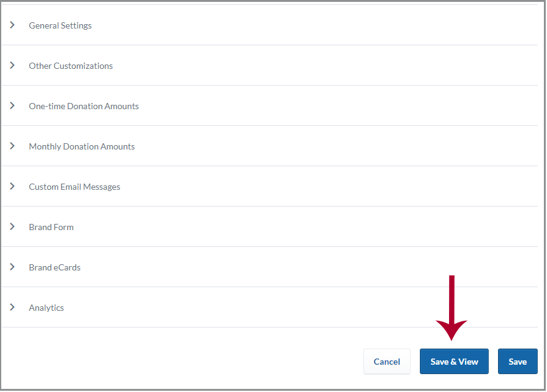547x392 pixels.
Task: Select the Other Customizations heading text
Action: pyautogui.click(x=71, y=66)
